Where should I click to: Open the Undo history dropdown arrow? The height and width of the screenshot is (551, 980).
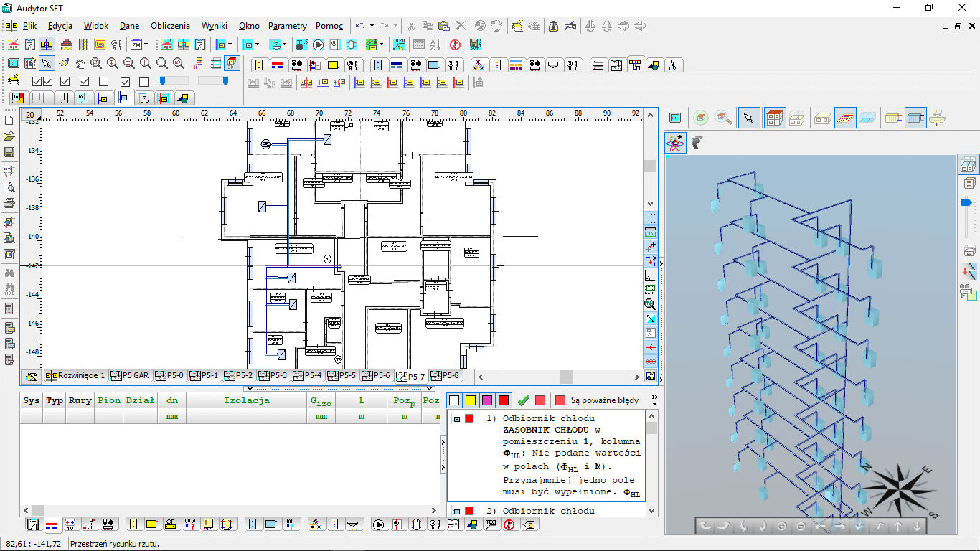[x=372, y=26]
